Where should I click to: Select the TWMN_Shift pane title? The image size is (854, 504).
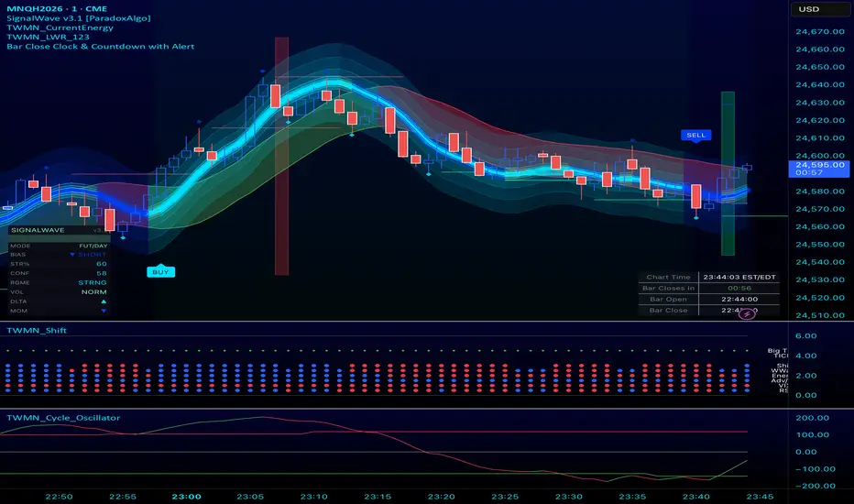click(x=37, y=330)
